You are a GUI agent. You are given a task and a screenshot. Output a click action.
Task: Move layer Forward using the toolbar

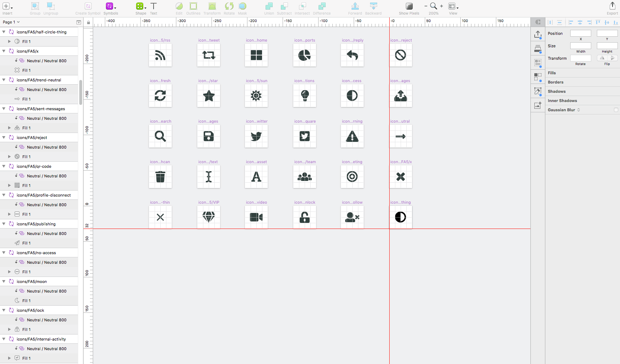[355, 6]
